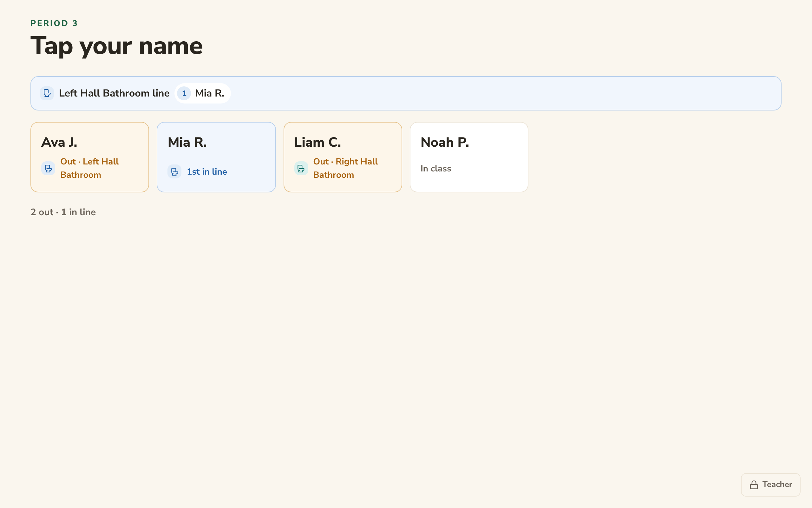Click the toilet icon on Ava J.'s card
The width and height of the screenshot is (812, 508).
pos(48,168)
